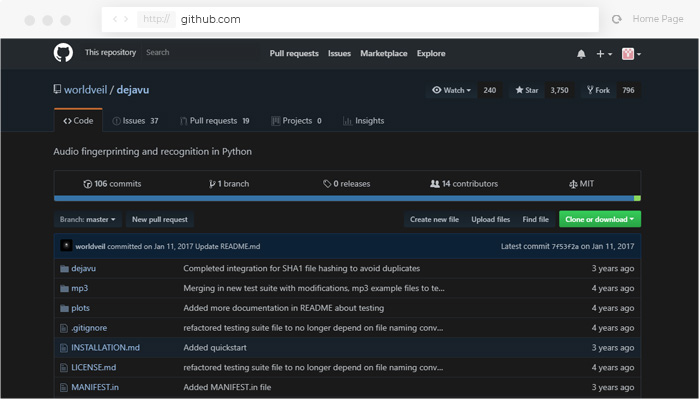Image resolution: width=700 pixels, height=400 pixels.
Task: View 1 branch listing
Action: 229,184
